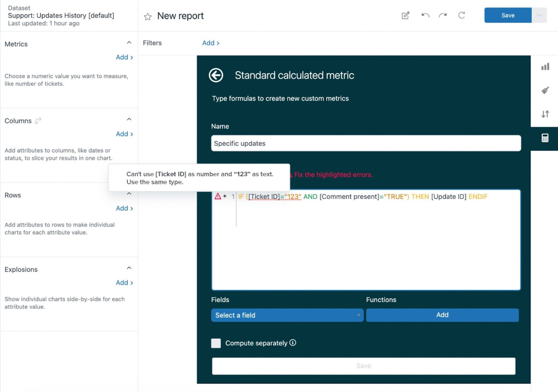This screenshot has height=392, width=558.
Task: Click the refresh report icon
Action: 461,15
